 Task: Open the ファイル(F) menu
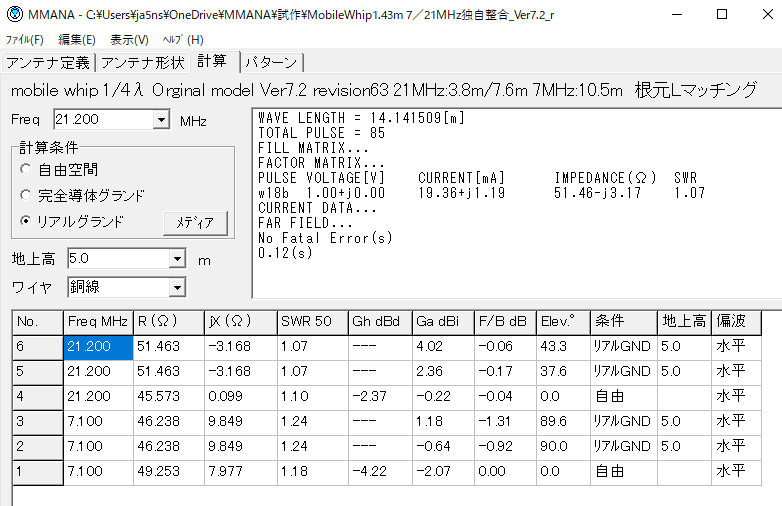[x=24, y=40]
